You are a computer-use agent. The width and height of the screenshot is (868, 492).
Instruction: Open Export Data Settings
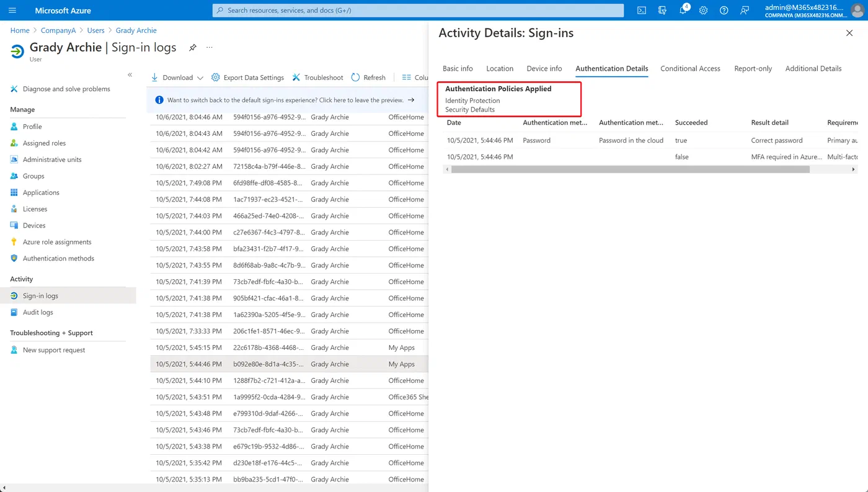point(247,78)
